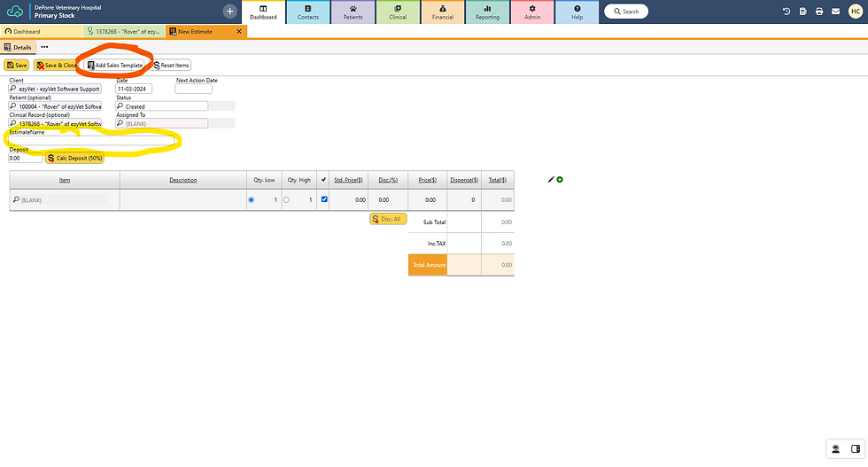The width and height of the screenshot is (868, 467).
Task: Click DePorre Veterinary Hospital Primary Stock label
Action: pyautogui.click(x=67, y=12)
